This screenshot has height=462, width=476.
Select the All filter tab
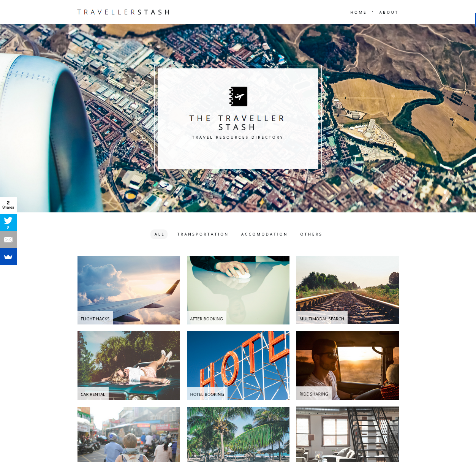tap(159, 234)
